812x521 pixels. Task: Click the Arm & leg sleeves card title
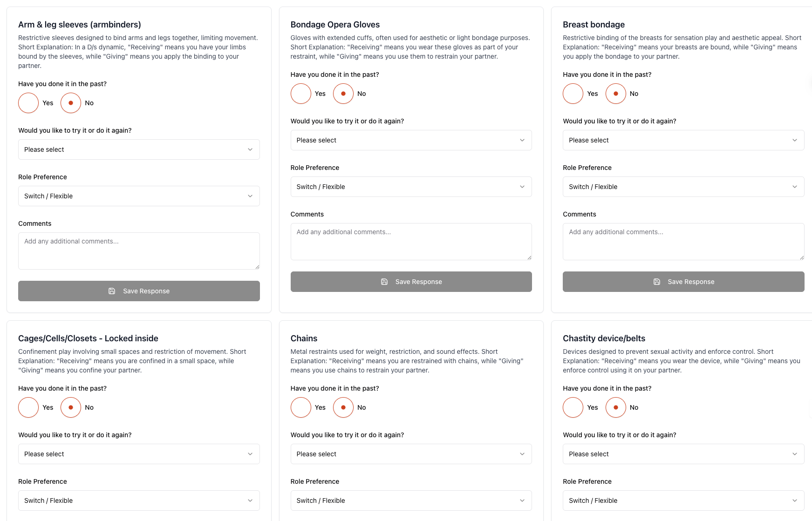(x=79, y=24)
